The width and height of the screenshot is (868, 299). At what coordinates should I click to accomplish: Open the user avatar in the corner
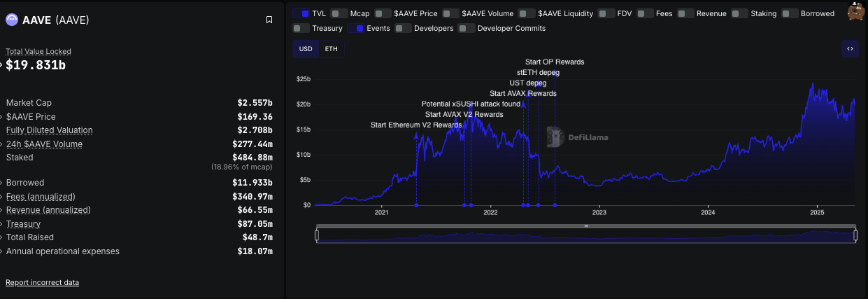856,11
